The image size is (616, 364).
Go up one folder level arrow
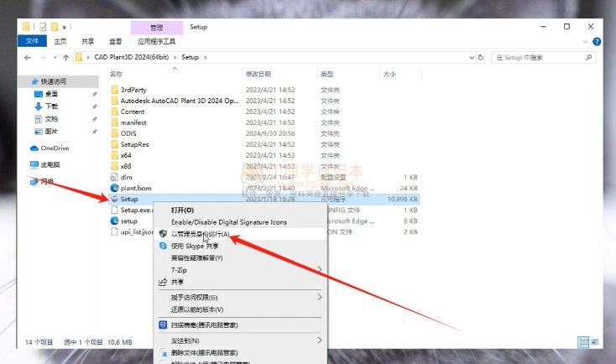point(66,58)
